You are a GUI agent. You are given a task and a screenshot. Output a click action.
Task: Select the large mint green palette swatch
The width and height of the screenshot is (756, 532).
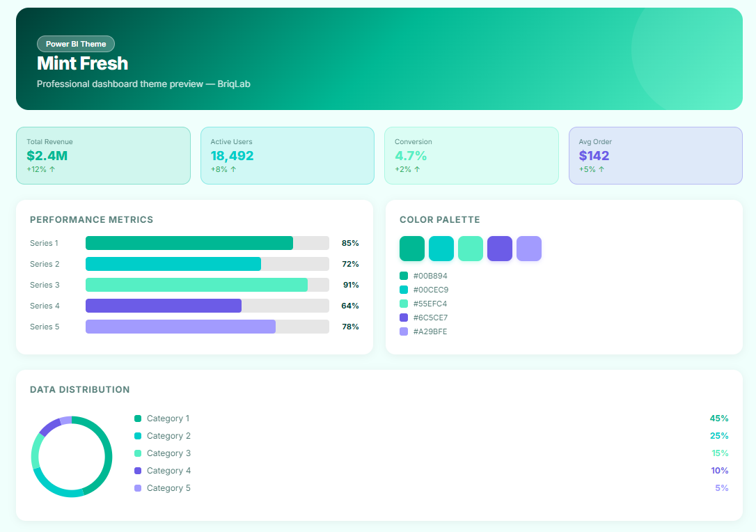[x=471, y=249]
